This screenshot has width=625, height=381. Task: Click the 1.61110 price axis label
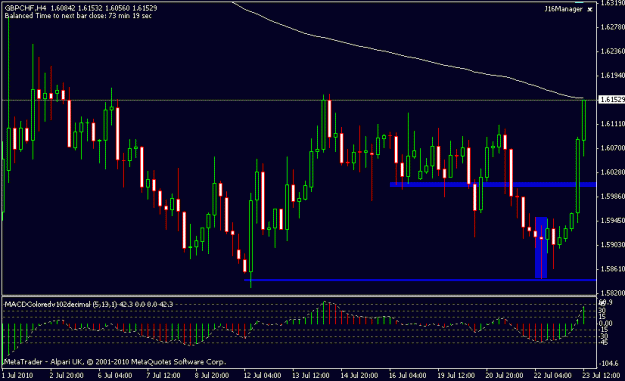point(612,124)
